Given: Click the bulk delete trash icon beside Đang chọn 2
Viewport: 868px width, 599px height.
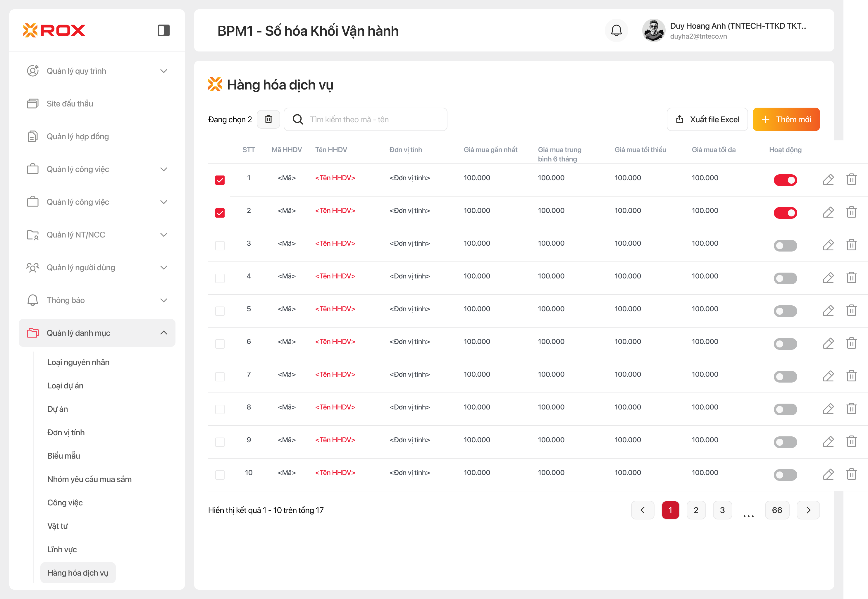Looking at the screenshot, I should click(x=268, y=119).
